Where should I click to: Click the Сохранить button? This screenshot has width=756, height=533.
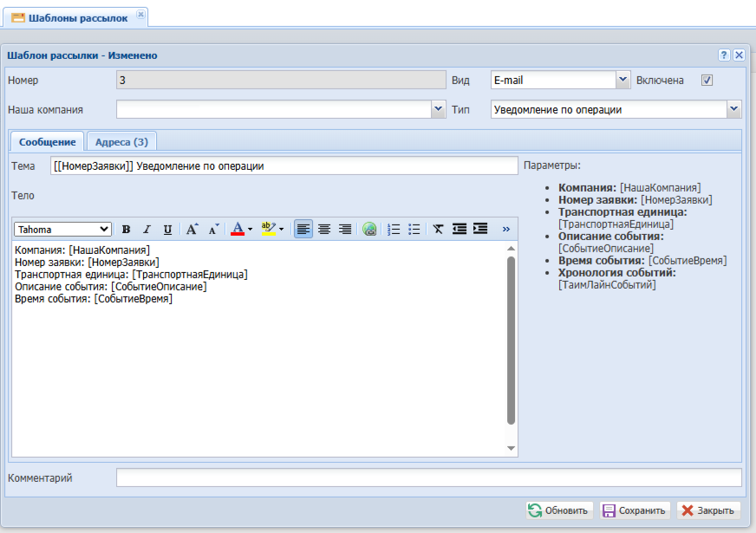(x=634, y=510)
